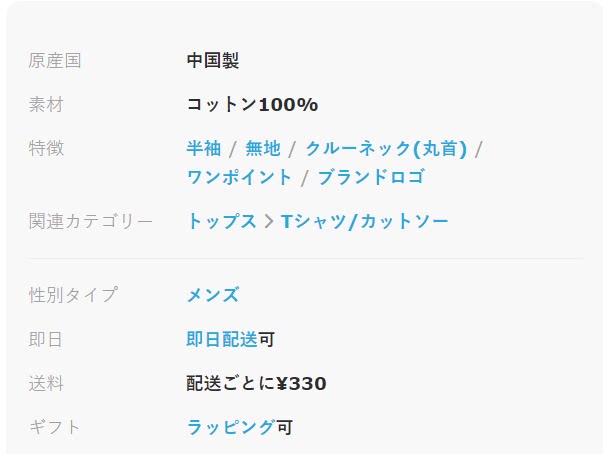This screenshot has height=454, width=603.
Task: Open the ワンポイント feature link
Action: [239, 178]
